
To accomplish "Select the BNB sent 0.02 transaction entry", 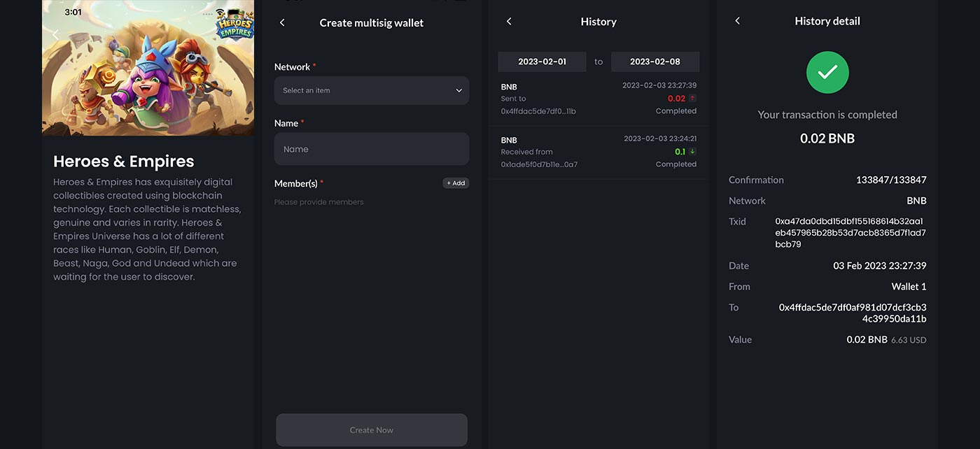I will [598, 99].
